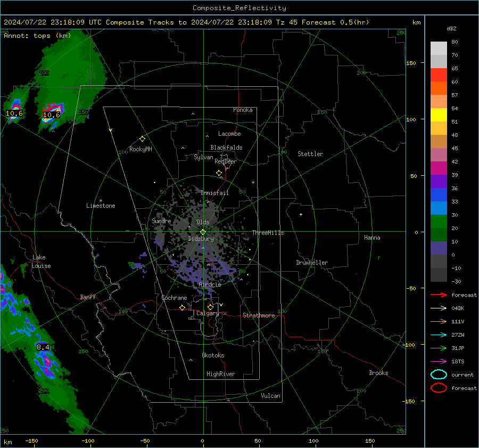Click the radar center marker above Didsbury
Image resolution: width=479 pixels, height=448 pixels.
click(203, 232)
